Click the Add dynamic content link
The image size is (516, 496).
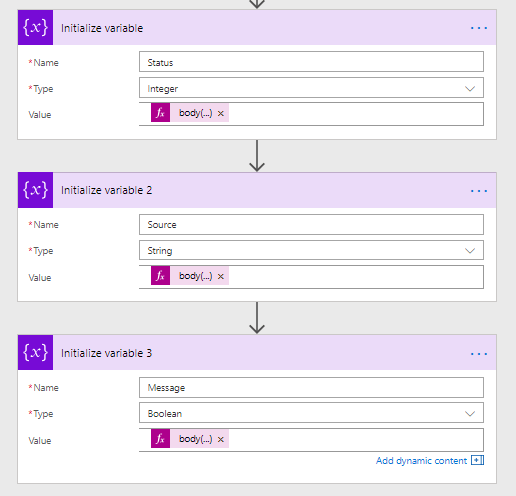(421, 461)
